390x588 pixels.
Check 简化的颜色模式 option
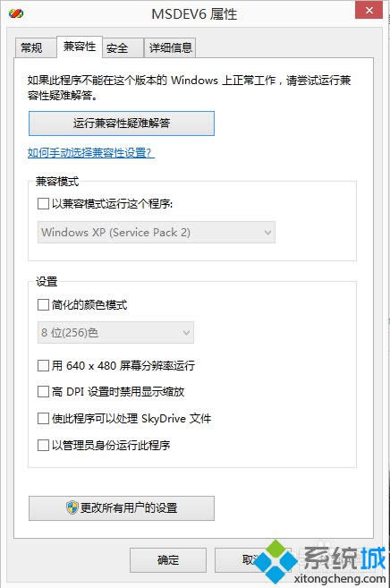coord(43,304)
